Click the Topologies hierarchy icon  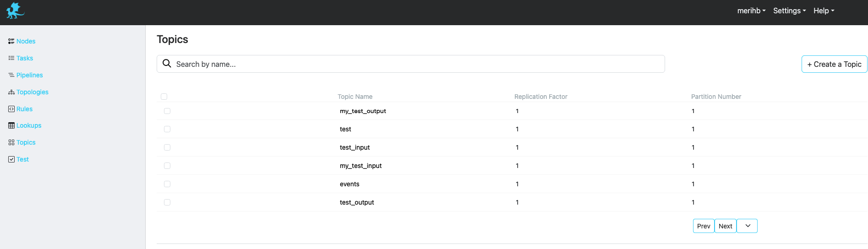tap(11, 92)
